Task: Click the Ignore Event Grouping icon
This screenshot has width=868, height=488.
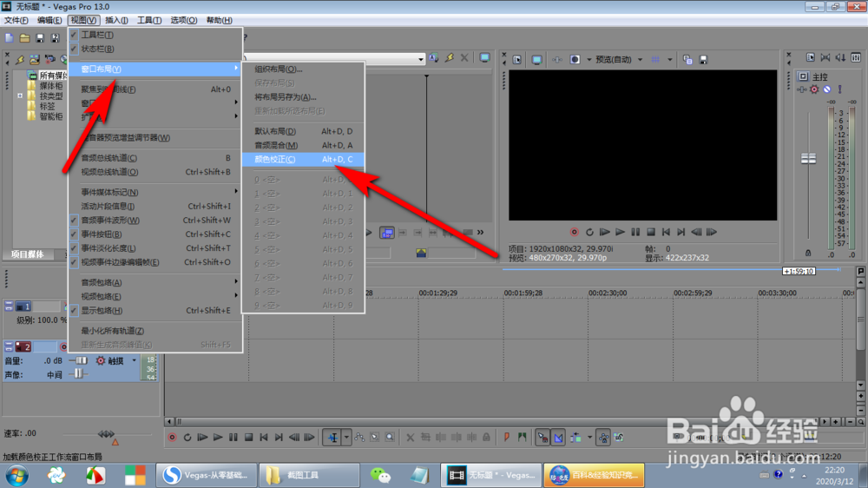Action: (619, 438)
